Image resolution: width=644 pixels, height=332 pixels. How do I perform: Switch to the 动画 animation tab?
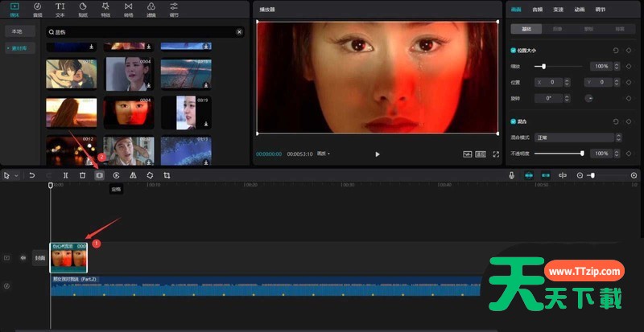point(580,10)
